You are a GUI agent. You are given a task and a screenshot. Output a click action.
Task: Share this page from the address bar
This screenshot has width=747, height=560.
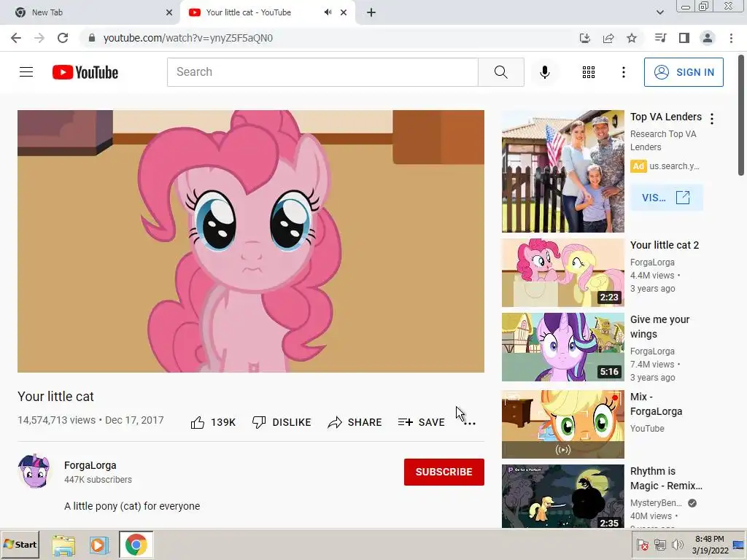pyautogui.click(x=608, y=38)
